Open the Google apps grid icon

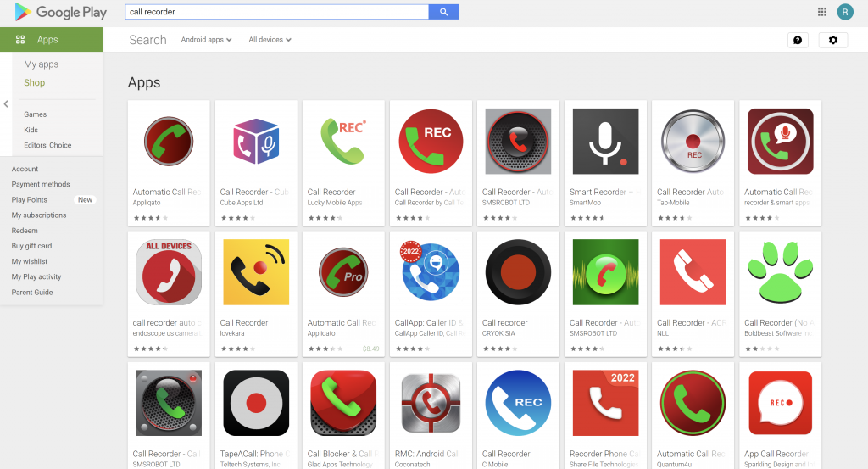(x=821, y=12)
